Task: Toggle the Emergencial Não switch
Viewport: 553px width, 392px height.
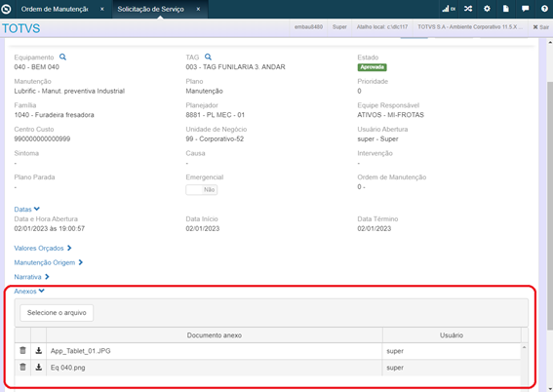Action: point(201,189)
